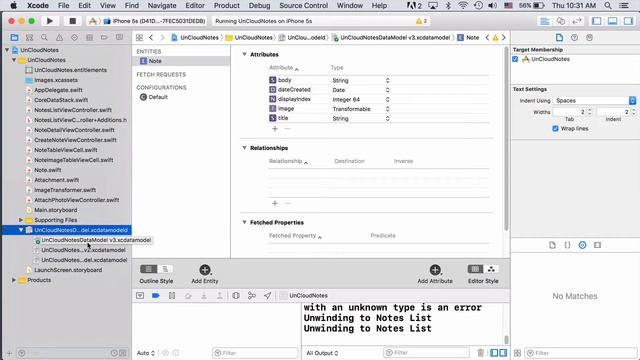Change the dateCreated type dropdown
640x360 pixels.
(361, 90)
